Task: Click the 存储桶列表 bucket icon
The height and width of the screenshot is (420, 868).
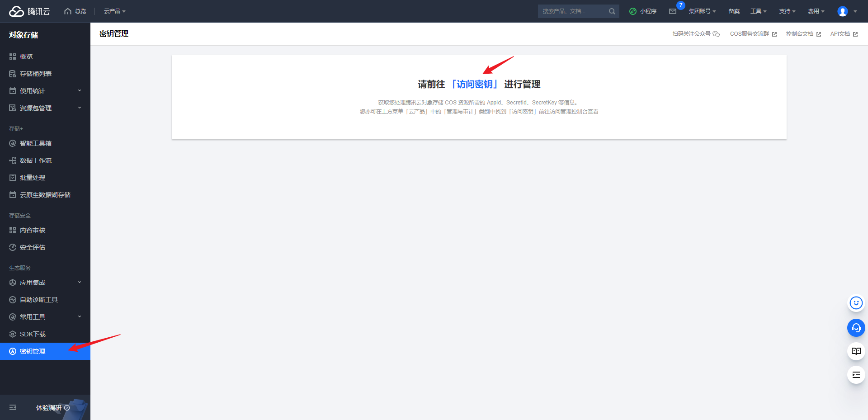Action: point(13,74)
